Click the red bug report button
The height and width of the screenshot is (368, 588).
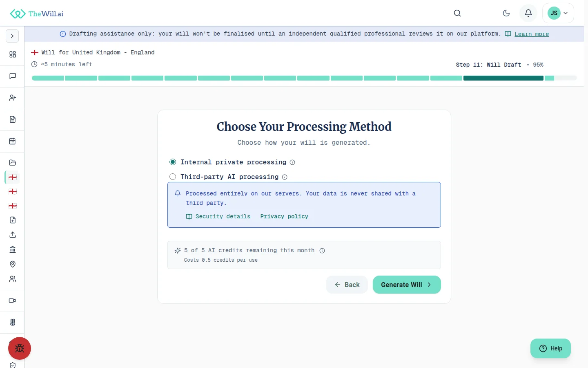(x=20, y=348)
